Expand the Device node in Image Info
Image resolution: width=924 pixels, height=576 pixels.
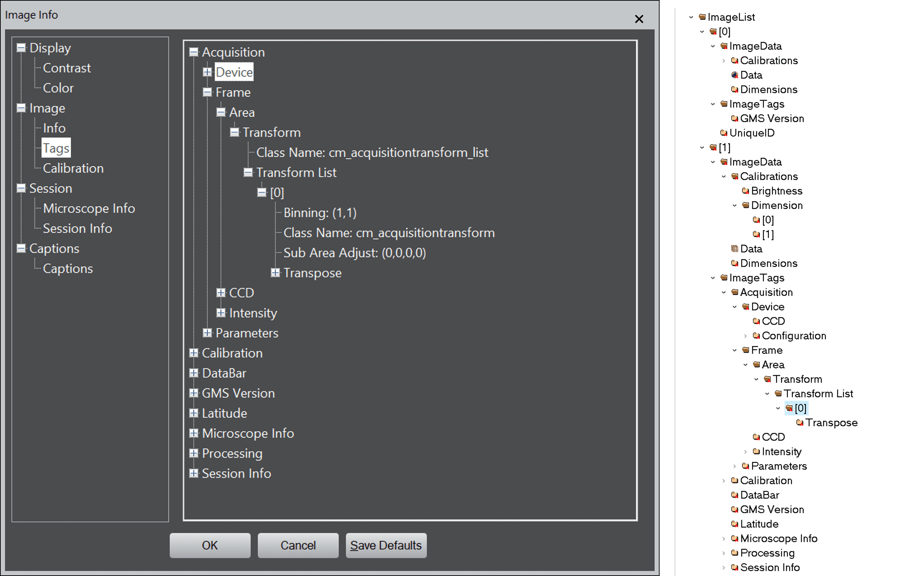pos(207,72)
